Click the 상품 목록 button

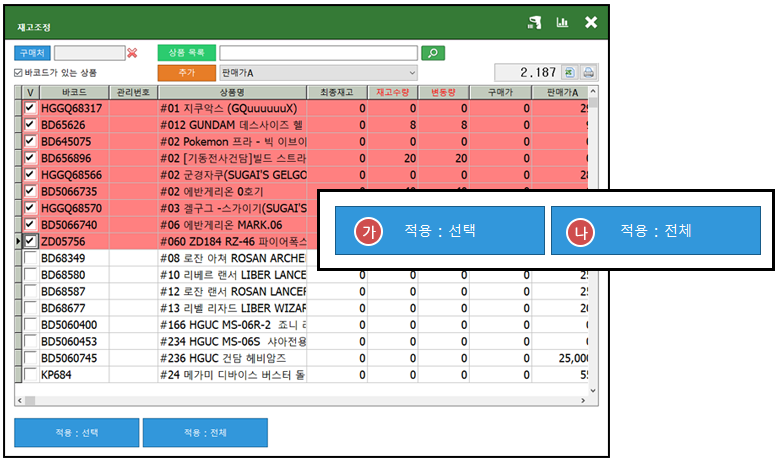pyautogui.click(x=187, y=52)
